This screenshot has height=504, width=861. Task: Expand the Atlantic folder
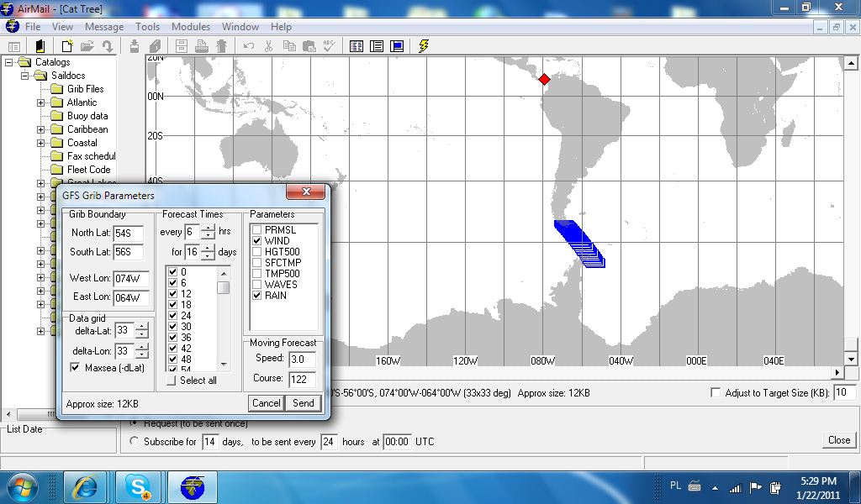coord(40,102)
